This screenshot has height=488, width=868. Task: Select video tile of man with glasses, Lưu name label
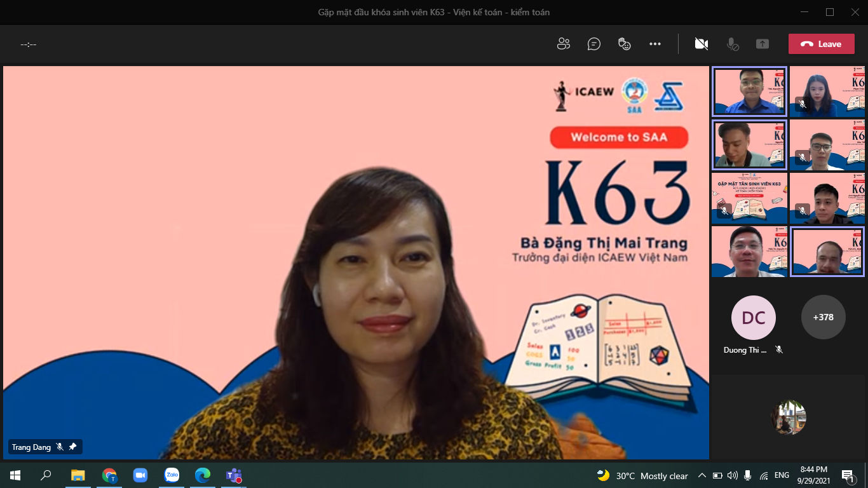[827, 145]
